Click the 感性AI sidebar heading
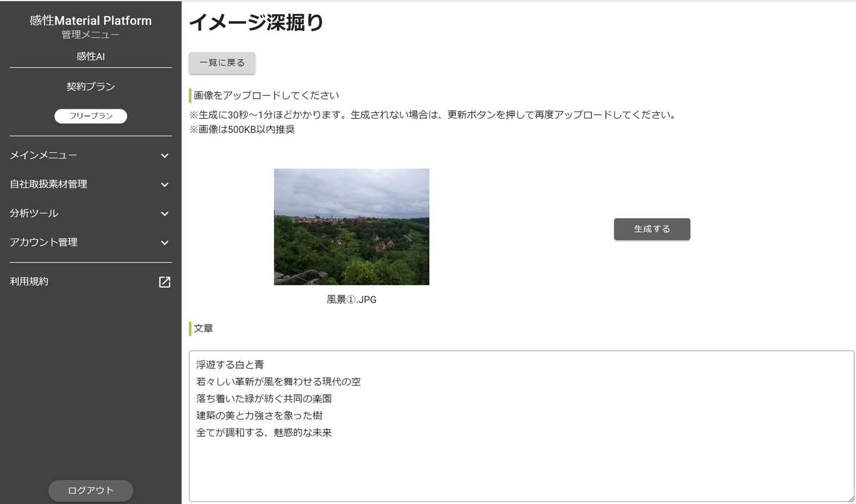 [x=90, y=56]
